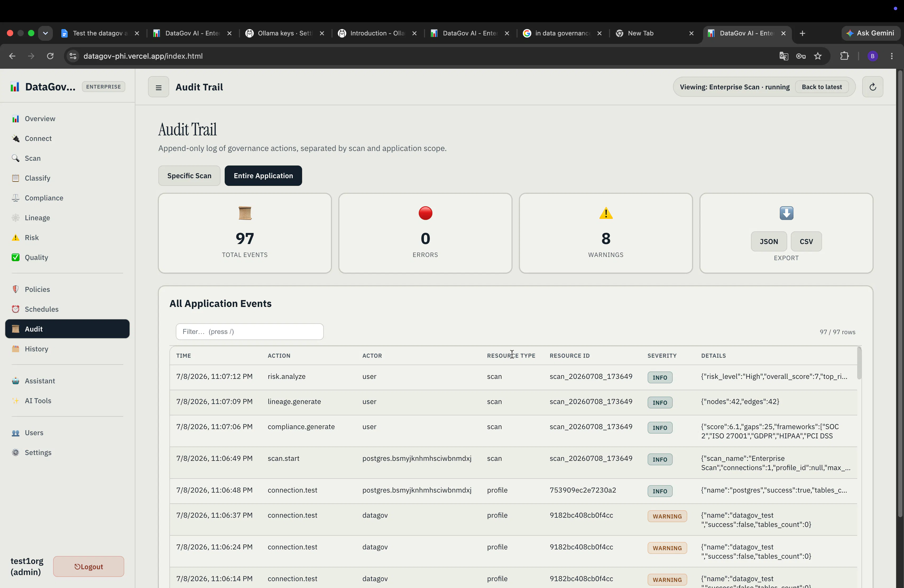
Task: Open the password key icon in address bar
Action: tap(801, 56)
